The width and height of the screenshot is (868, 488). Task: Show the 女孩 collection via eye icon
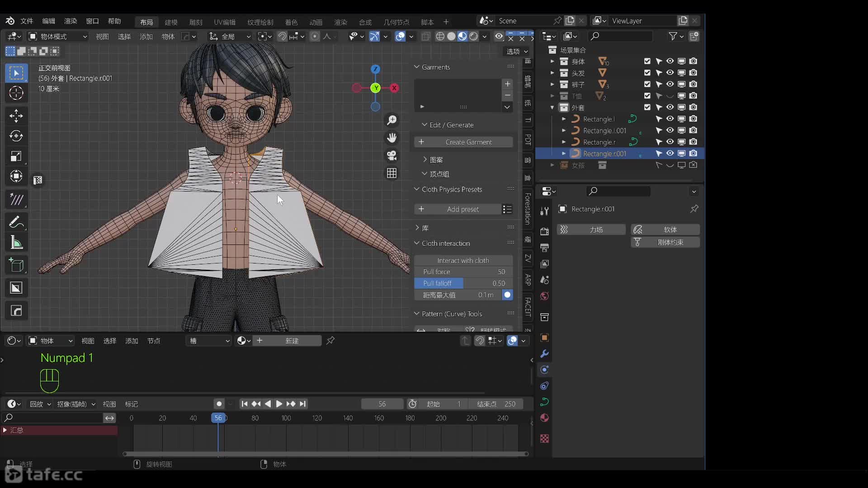pos(670,165)
